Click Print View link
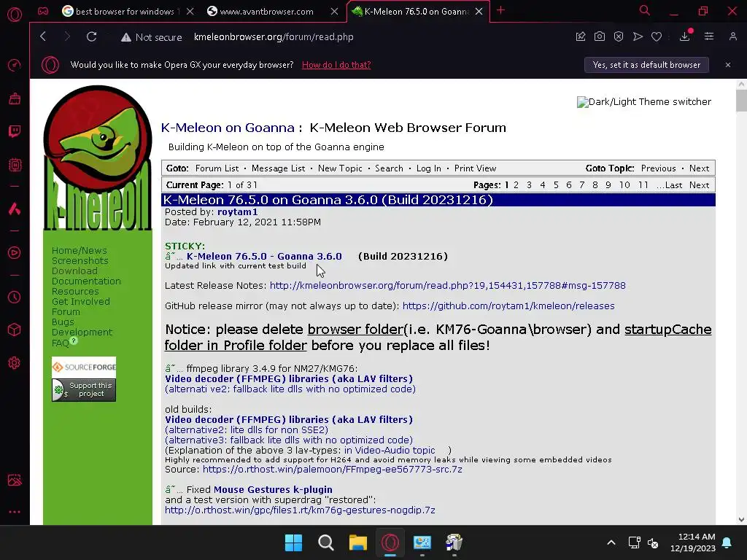Image resolution: width=747 pixels, height=560 pixels. [x=475, y=168]
